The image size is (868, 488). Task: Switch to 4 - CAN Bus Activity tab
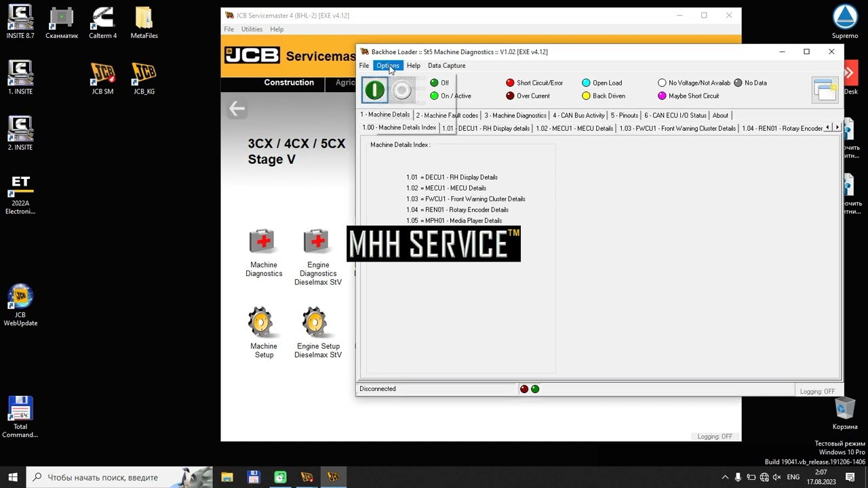pyautogui.click(x=578, y=115)
